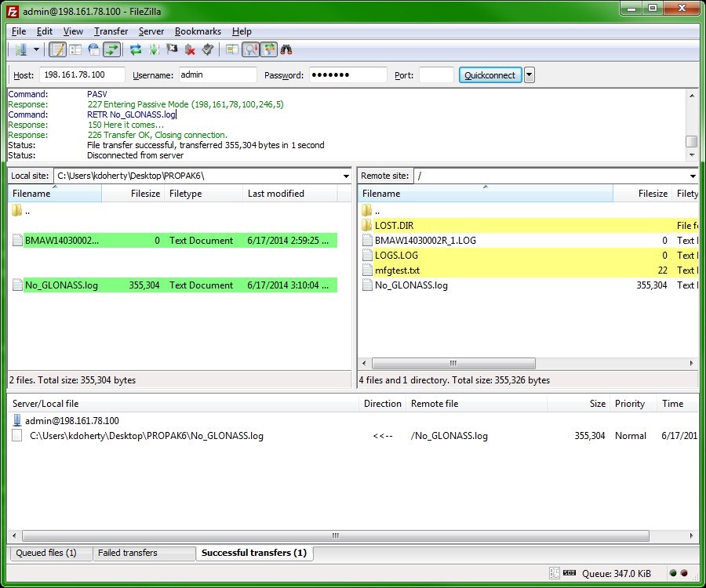Click message log scrollbar up arrow
Viewport: 706px width, 588px height.
tap(692, 95)
